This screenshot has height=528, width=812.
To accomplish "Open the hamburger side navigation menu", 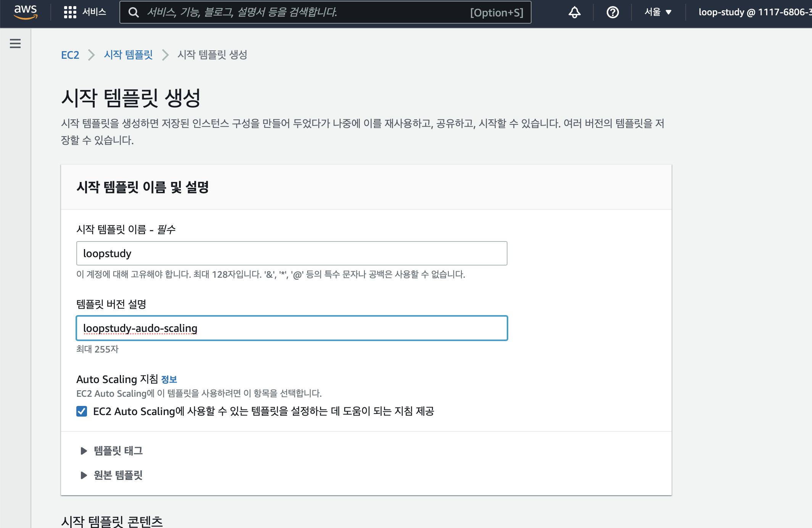I will pyautogui.click(x=15, y=43).
